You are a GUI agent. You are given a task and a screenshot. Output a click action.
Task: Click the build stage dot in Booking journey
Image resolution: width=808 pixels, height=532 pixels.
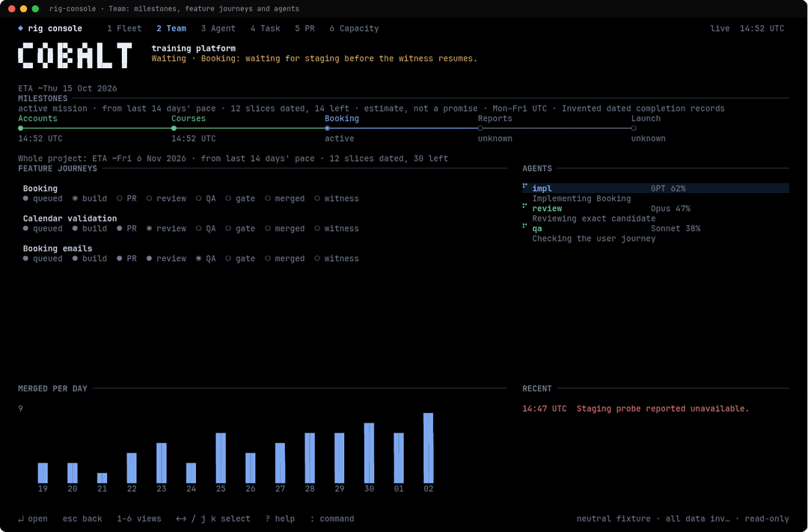point(76,198)
